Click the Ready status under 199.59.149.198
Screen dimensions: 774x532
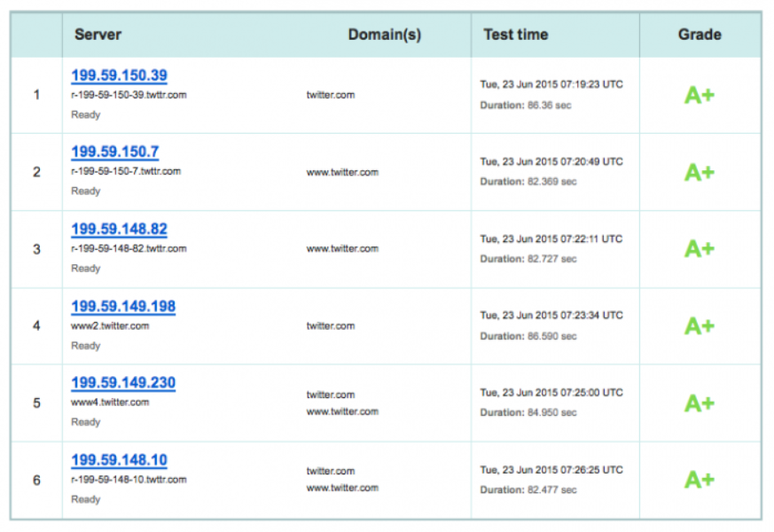pyautogui.click(x=86, y=346)
